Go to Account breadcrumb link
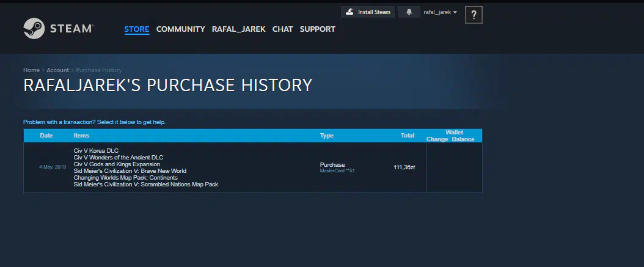644x267 pixels. [x=57, y=70]
